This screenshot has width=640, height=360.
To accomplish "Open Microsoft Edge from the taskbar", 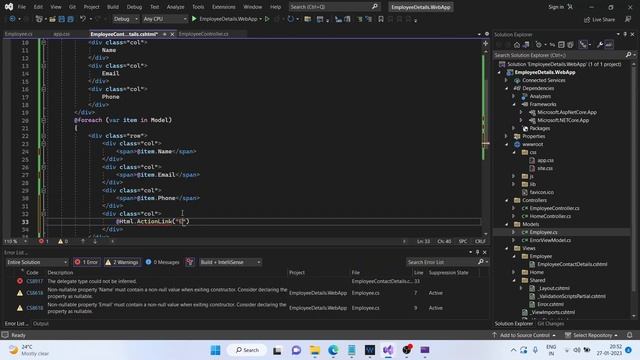I will click(333, 350).
